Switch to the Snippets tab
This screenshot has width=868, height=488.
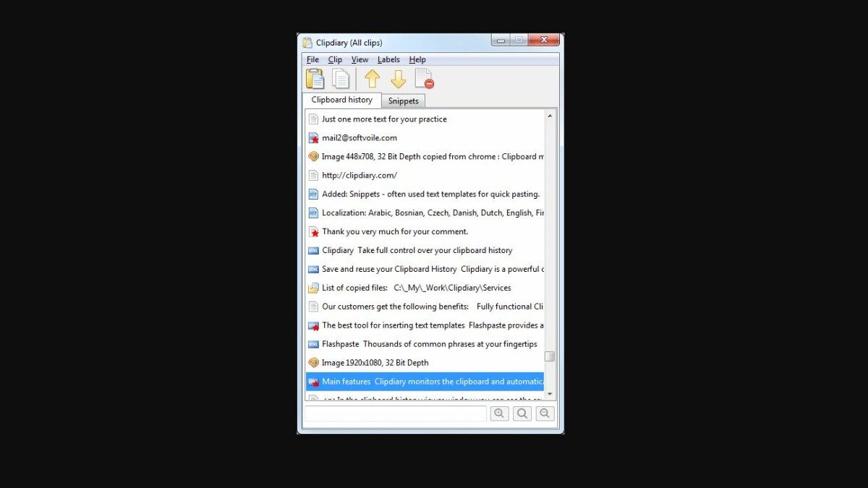[x=403, y=100]
